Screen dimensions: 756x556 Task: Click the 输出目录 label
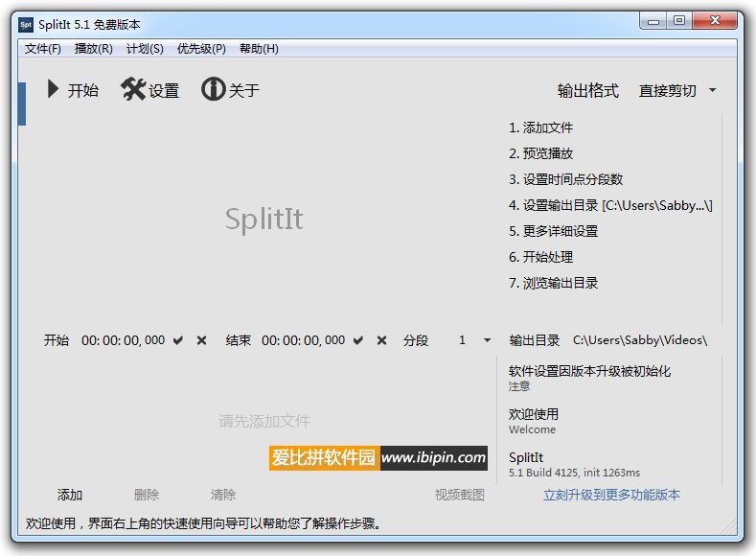click(535, 340)
